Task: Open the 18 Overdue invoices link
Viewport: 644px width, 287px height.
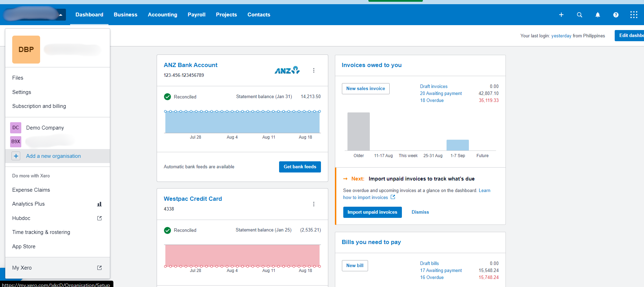Action: [432, 100]
